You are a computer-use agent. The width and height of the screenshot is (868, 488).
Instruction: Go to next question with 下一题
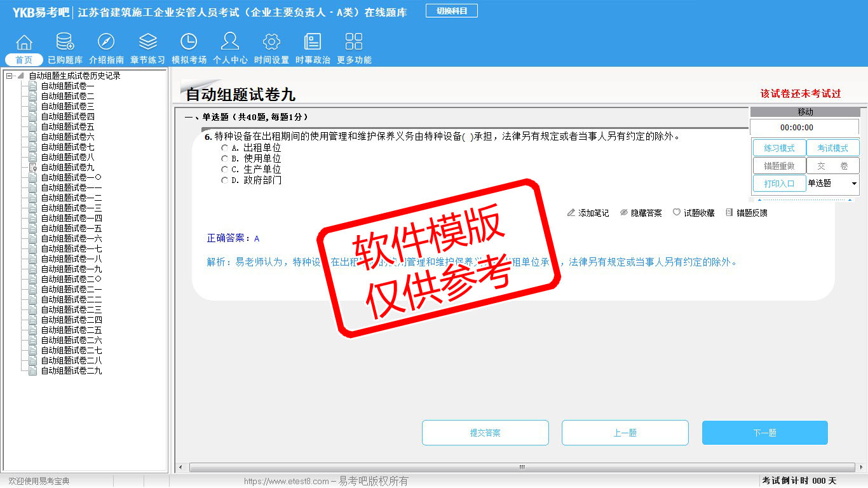pos(764,433)
